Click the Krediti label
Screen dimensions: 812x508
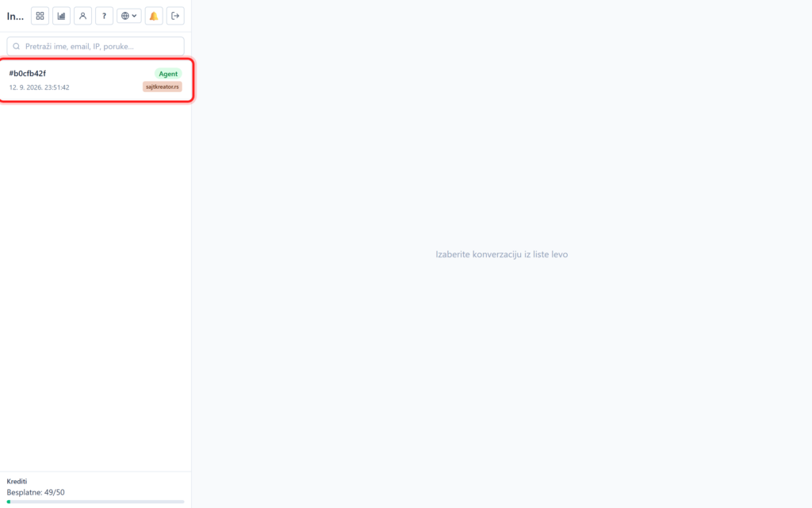point(17,481)
